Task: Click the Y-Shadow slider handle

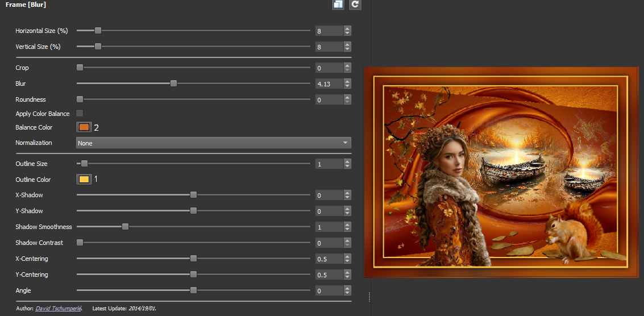Action: 193,211
